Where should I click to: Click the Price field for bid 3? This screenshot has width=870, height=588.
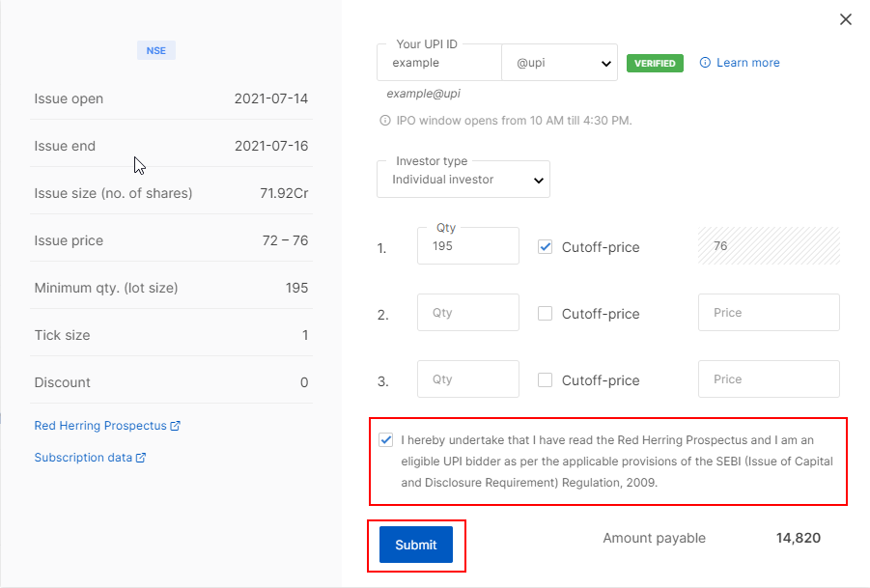[769, 379]
